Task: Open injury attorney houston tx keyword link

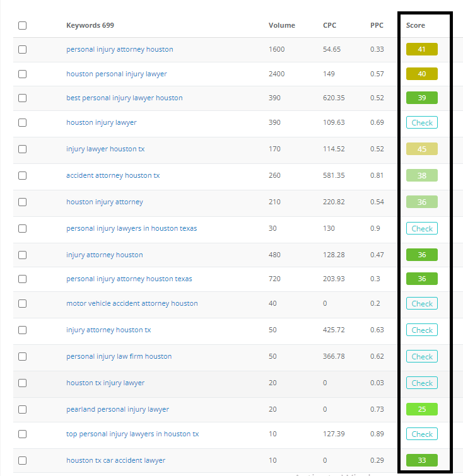Action: pyautogui.click(x=108, y=330)
